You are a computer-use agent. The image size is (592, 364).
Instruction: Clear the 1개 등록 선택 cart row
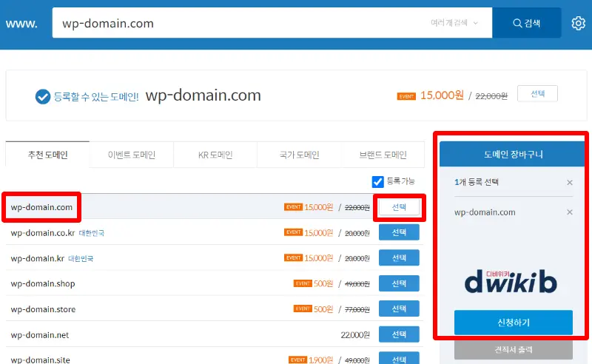click(x=570, y=183)
